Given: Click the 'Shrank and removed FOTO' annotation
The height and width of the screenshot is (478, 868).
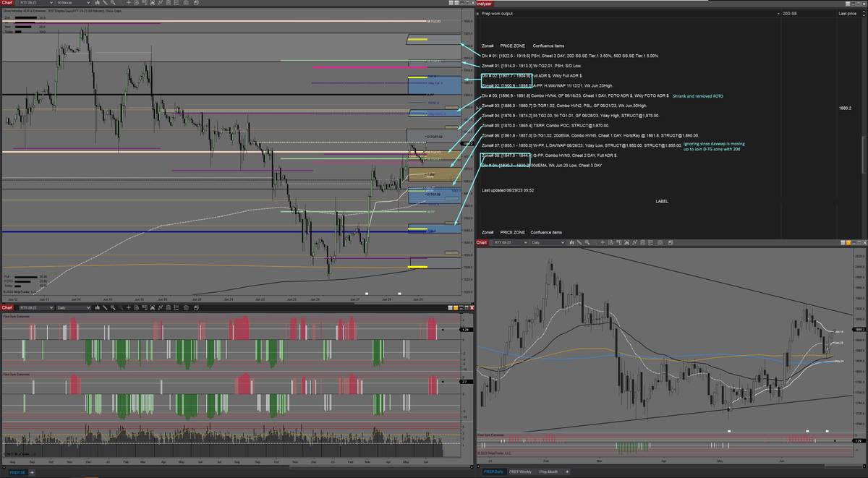Looking at the screenshot, I should 697,96.
